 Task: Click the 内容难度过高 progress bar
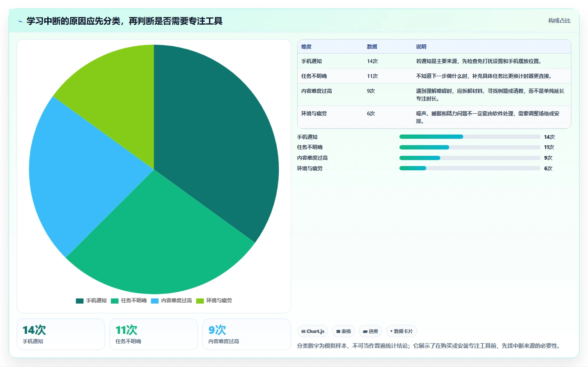[470, 158]
